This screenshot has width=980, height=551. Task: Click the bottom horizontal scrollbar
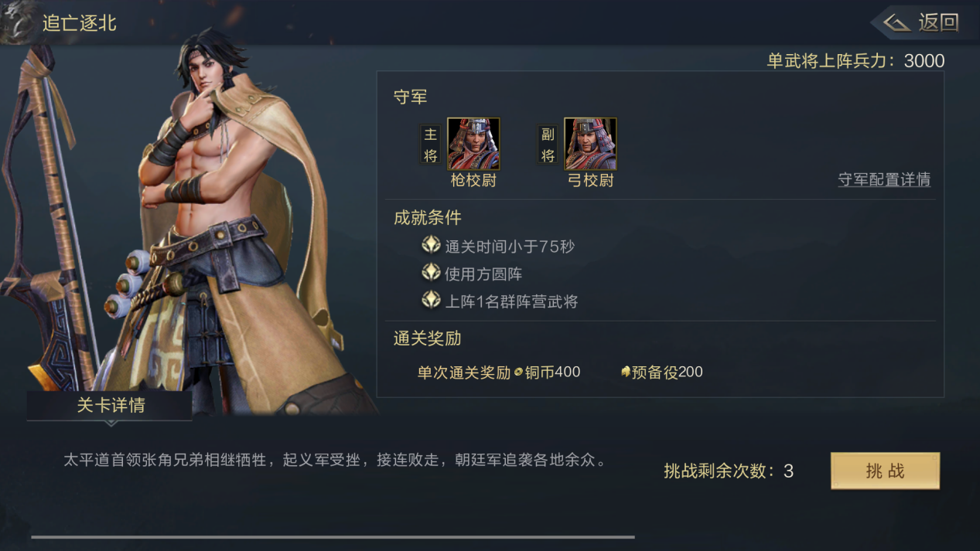[x=333, y=536]
